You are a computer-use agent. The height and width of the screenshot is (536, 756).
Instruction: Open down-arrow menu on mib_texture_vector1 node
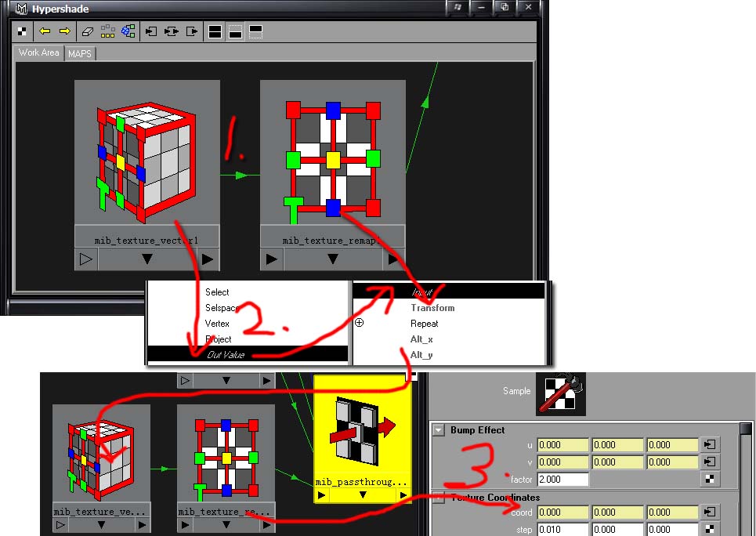147,259
